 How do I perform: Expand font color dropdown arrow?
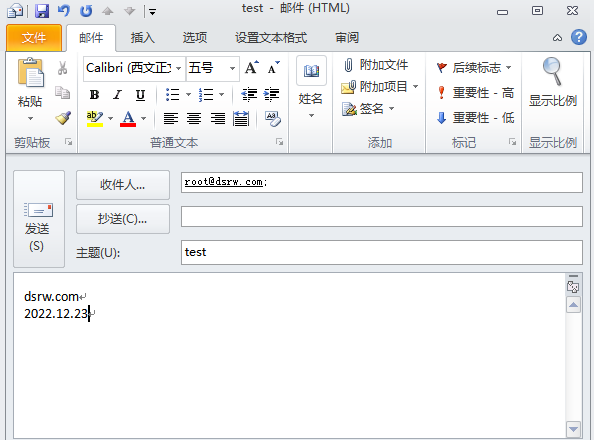pos(144,119)
